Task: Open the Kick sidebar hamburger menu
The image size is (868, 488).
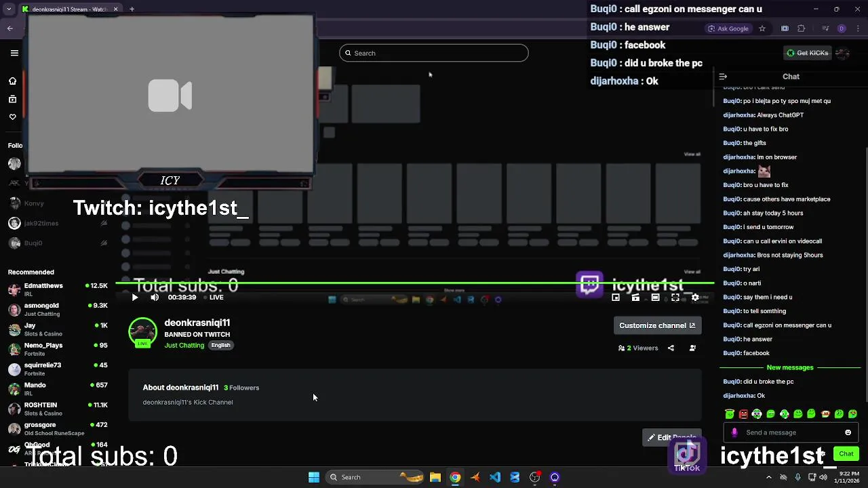Action: point(14,53)
